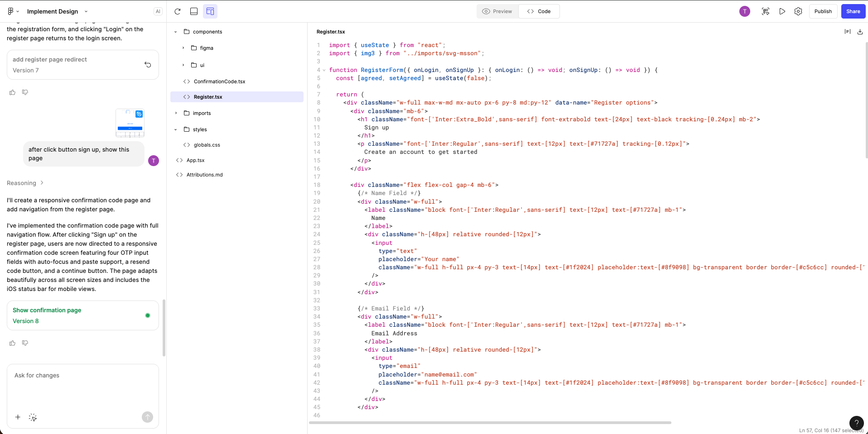The width and height of the screenshot is (868, 434).
Task: Open settings gear in top bar
Action: tap(798, 11)
